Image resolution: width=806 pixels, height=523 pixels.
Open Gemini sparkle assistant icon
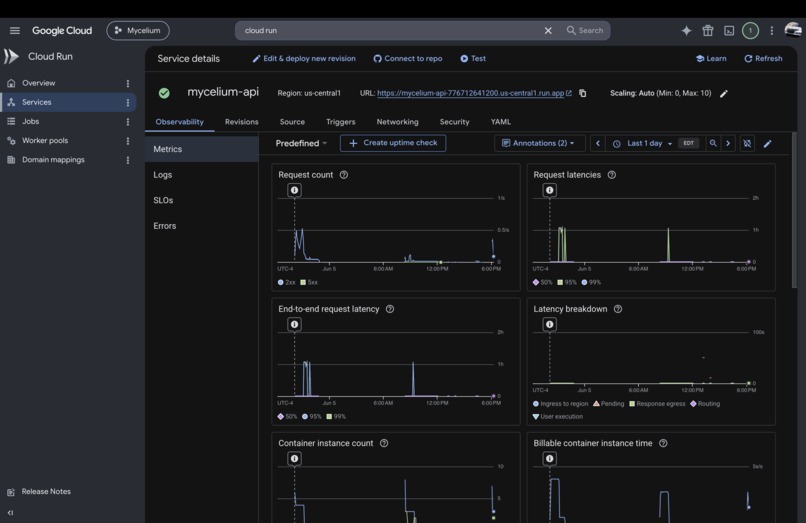[686, 31]
